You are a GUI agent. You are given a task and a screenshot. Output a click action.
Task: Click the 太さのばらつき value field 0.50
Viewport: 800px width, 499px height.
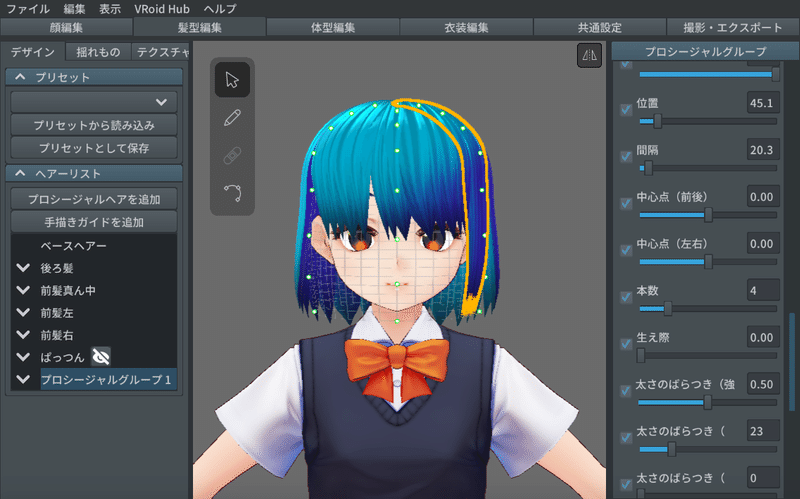[763, 384]
